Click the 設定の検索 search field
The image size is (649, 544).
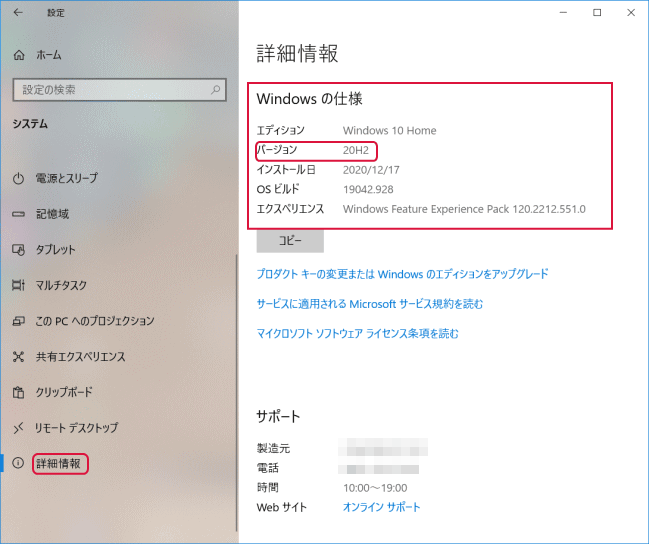(x=120, y=89)
